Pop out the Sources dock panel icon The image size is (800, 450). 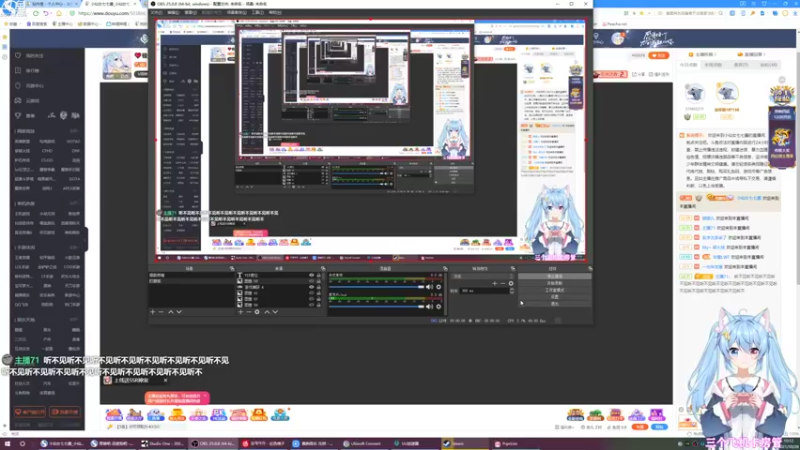pos(323,268)
